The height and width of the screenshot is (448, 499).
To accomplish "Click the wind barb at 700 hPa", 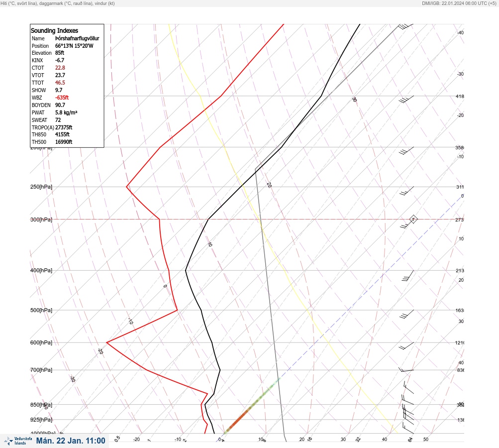I will tap(406, 370).
